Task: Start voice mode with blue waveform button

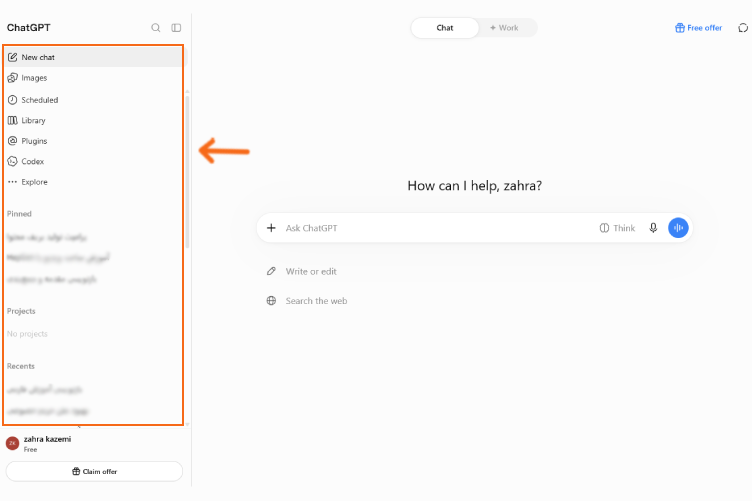Action: 678,228
